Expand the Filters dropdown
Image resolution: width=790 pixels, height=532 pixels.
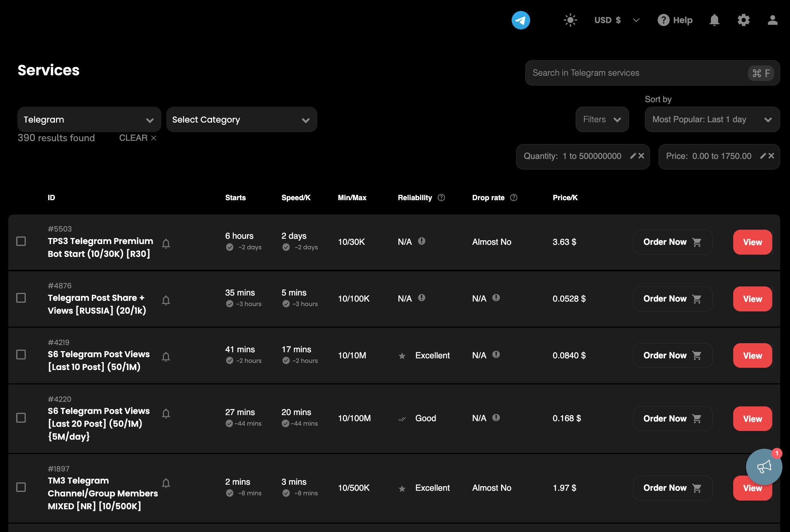602,120
